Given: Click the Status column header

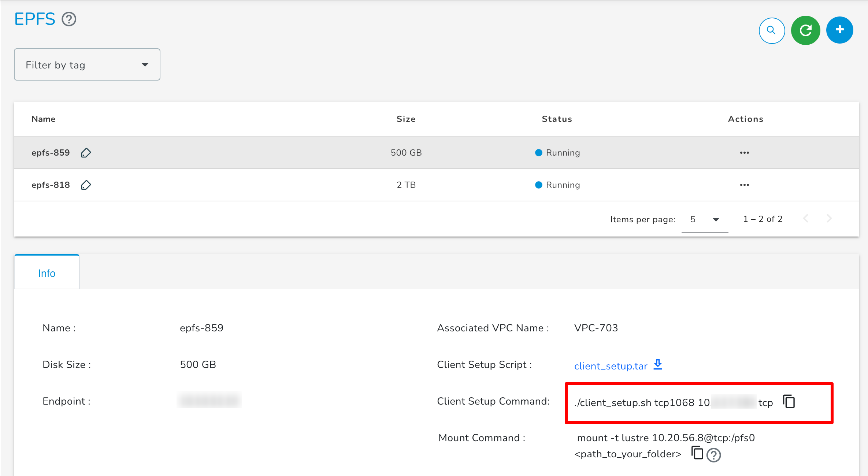Looking at the screenshot, I should 557,119.
